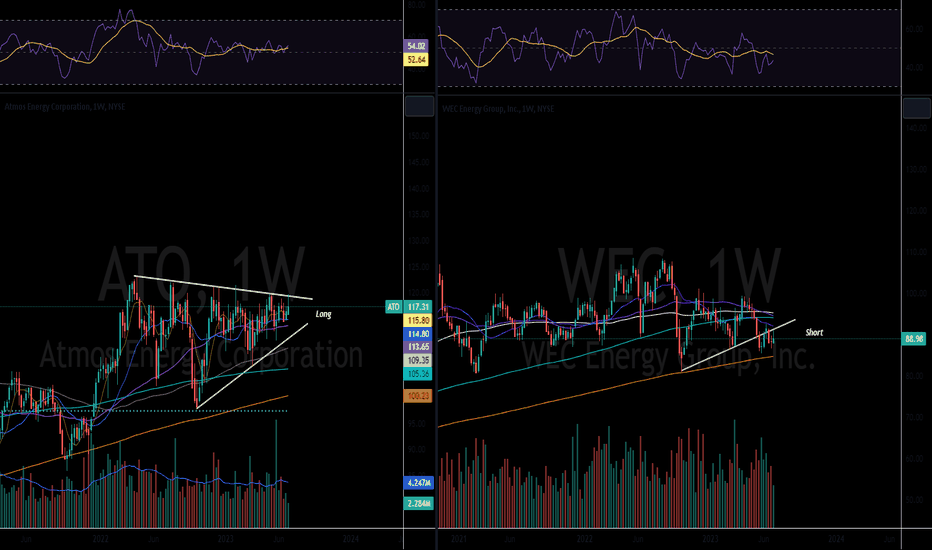The height and width of the screenshot is (550, 932).
Task: Select rising white trendline near Short label
Action: coord(738,345)
